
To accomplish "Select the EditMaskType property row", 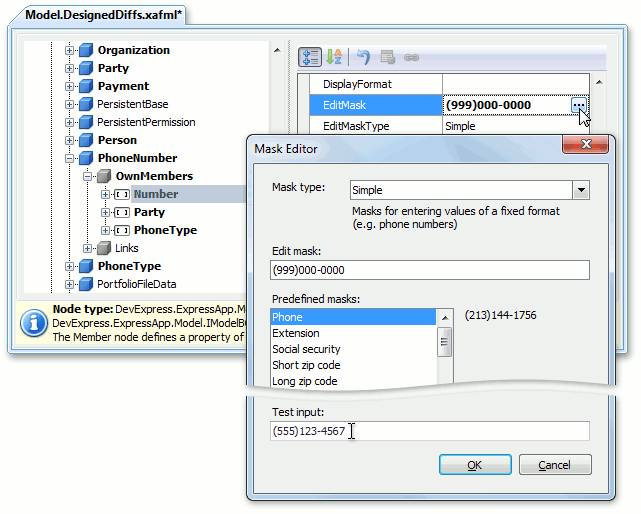I will pyautogui.click(x=450, y=126).
